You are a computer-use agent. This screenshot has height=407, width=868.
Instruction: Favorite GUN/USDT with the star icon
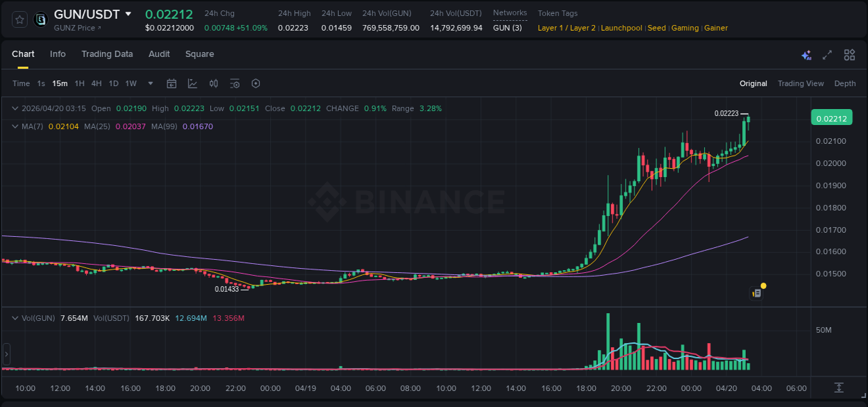pos(19,19)
